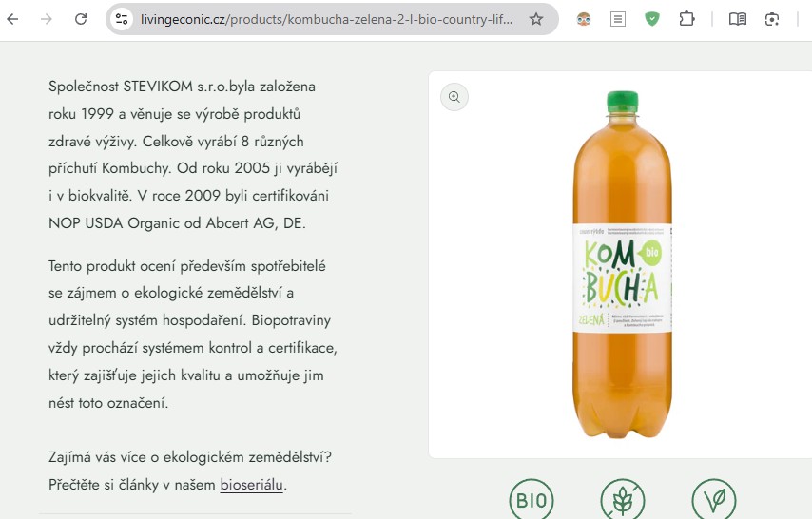The height and width of the screenshot is (519, 812).
Task: Open the Extensions puzzle-piece menu
Action: click(x=686, y=19)
